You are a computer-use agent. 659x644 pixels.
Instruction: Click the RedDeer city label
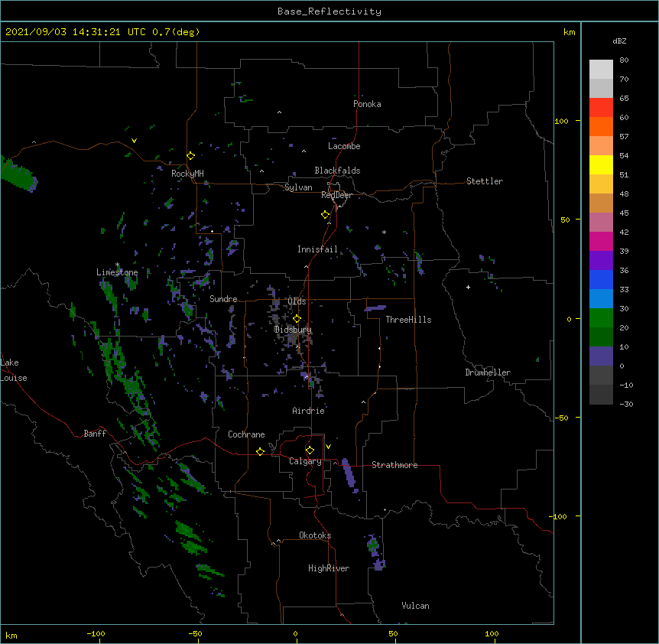(x=336, y=195)
